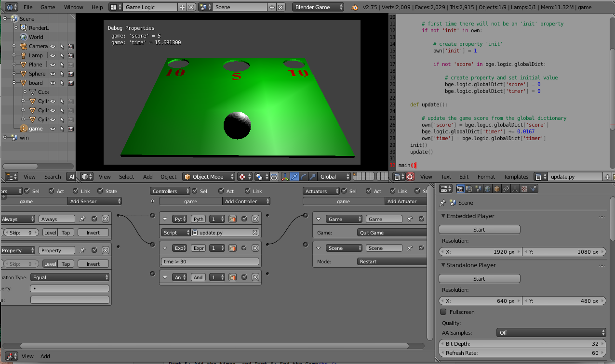Click the Embedded Player Start button
Viewport: 615px width, 364px height.
tap(479, 230)
